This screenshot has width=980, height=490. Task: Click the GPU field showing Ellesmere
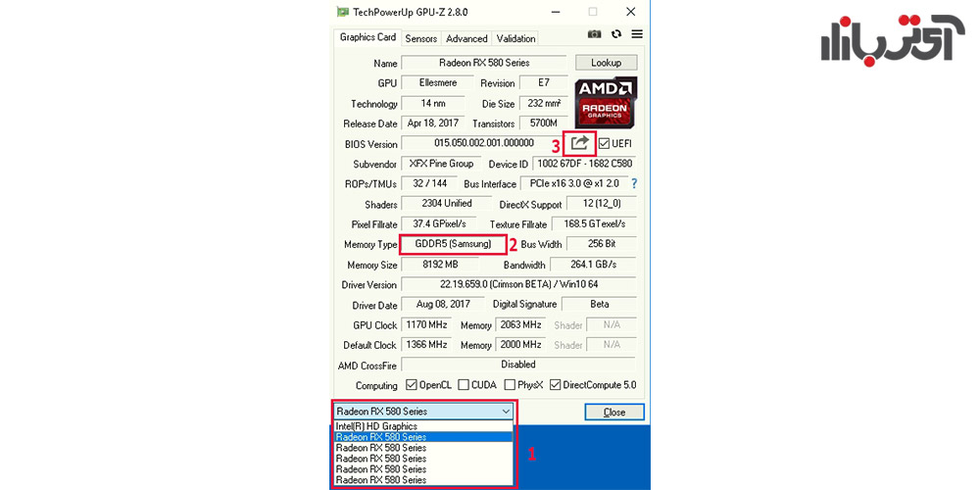[x=437, y=83]
